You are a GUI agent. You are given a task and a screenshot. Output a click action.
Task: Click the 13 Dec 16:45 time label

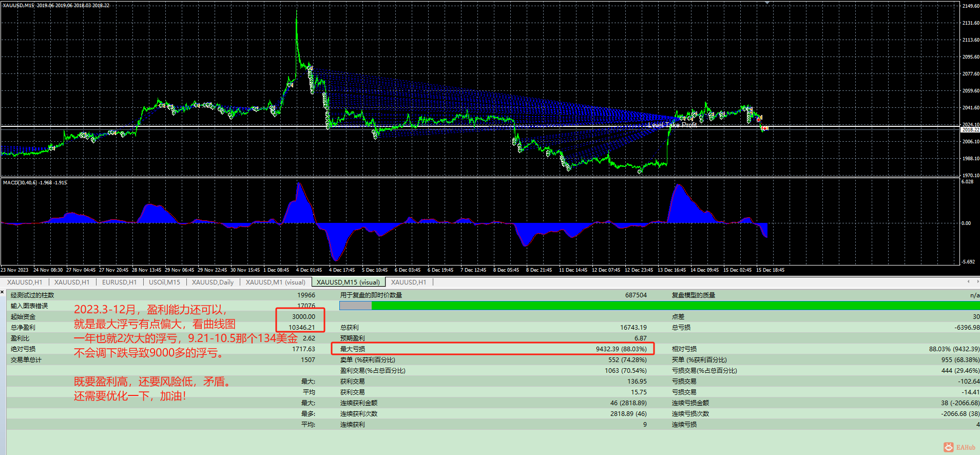(671, 270)
